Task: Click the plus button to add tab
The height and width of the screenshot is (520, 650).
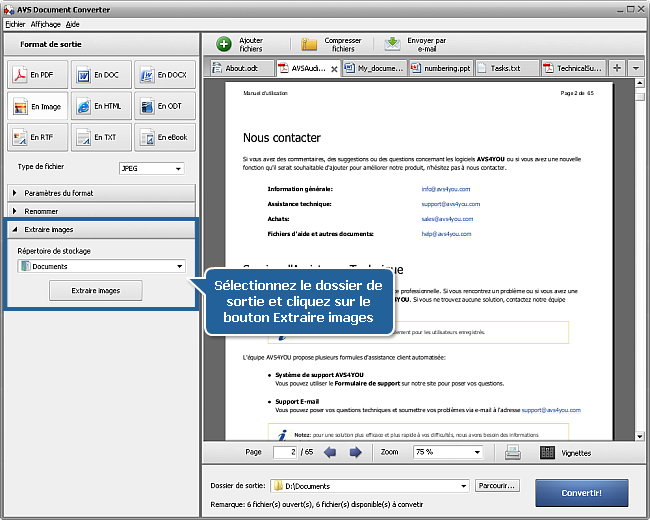Action: [617, 68]
